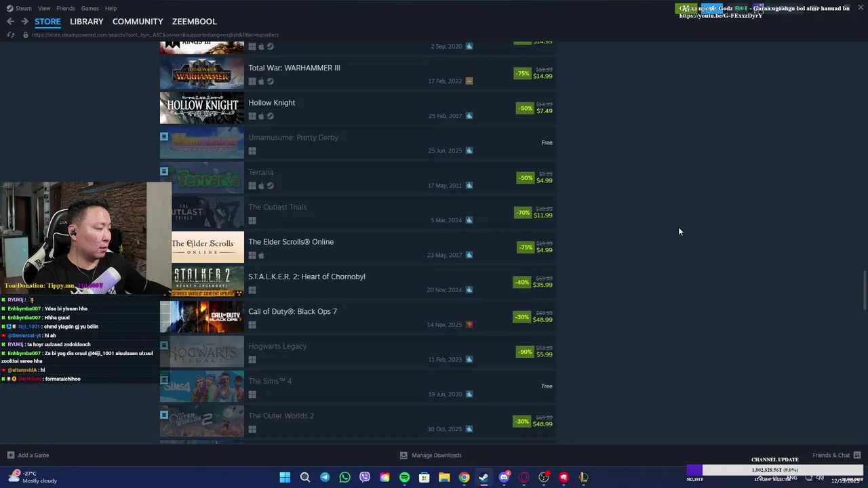Switch to the COMMUNITY tab
The height and width of the screenshot is (488, 868).
[138, 22]
